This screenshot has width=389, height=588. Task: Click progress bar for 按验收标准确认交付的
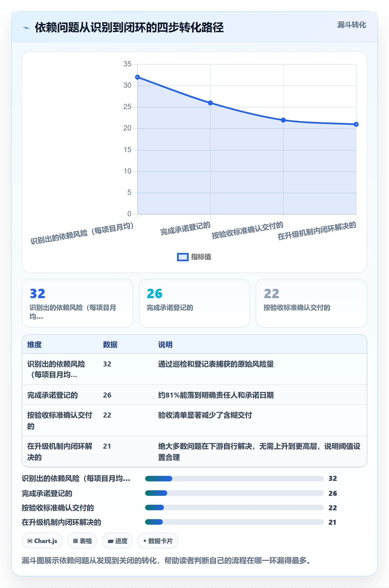click(x=234, y=507)
